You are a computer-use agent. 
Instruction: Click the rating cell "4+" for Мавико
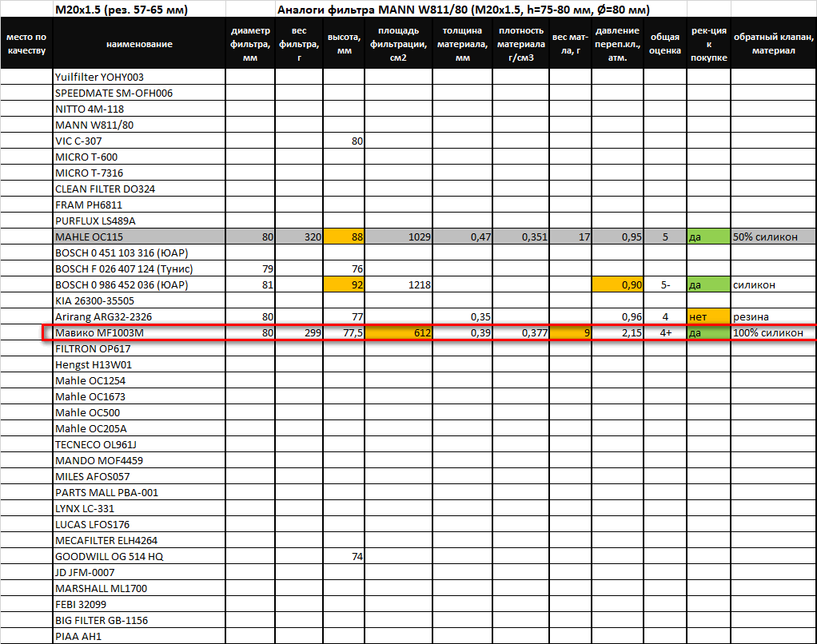point(665,332)
